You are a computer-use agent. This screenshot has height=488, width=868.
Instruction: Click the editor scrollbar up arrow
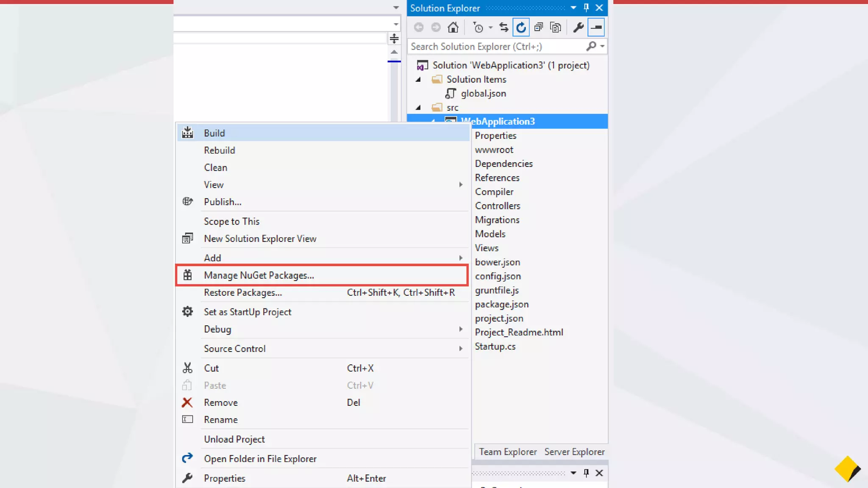point(394,52)
